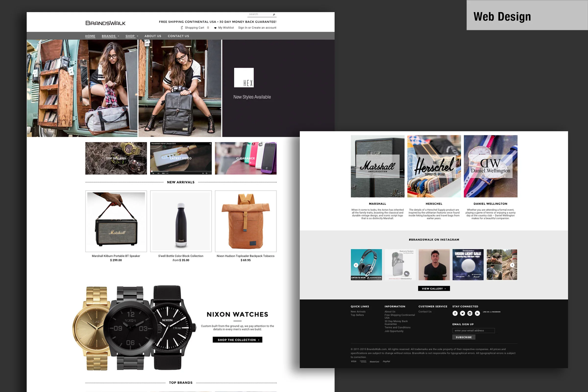
Task: Click the search magnifier icon
Action: click(x=274, y=14)
